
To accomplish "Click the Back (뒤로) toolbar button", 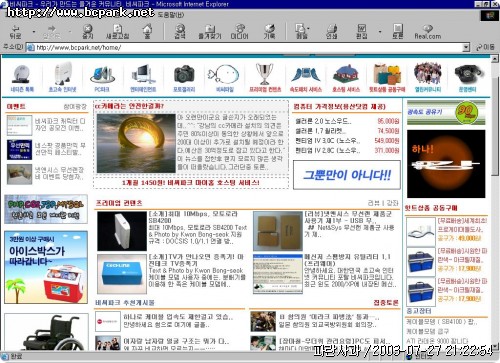I will point(16,31).
